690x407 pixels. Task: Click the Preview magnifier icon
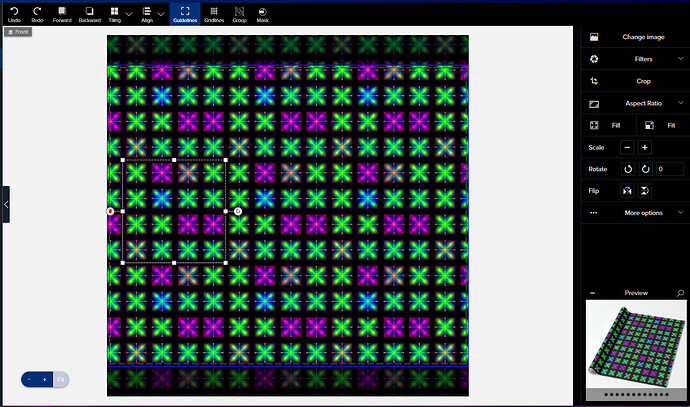coord(680,293)
